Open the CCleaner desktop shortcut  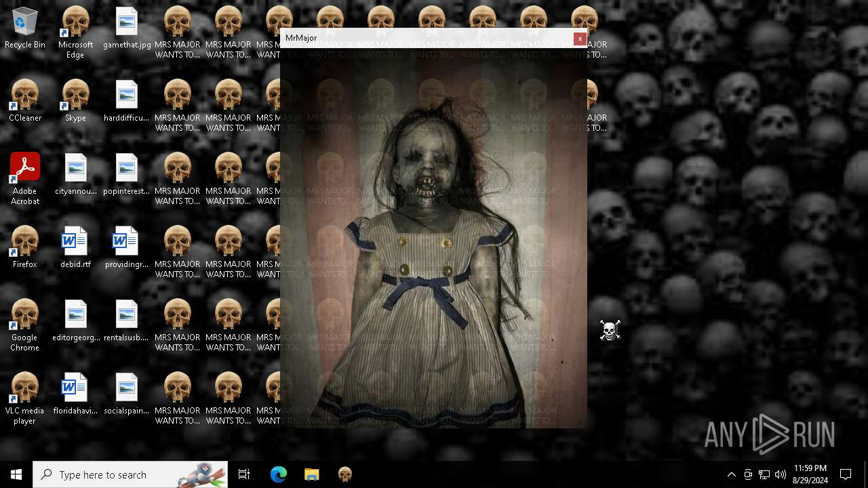[x=25, y=101]
